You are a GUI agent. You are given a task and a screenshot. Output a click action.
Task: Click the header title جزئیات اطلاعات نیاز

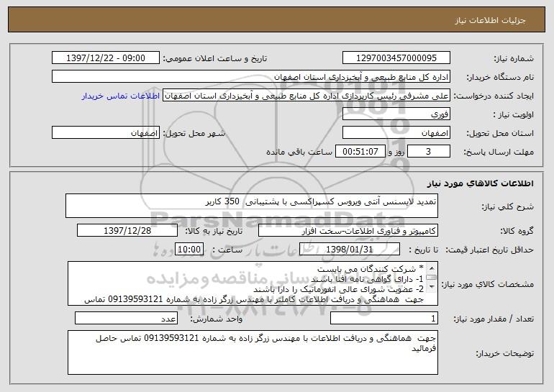(490, 20)
